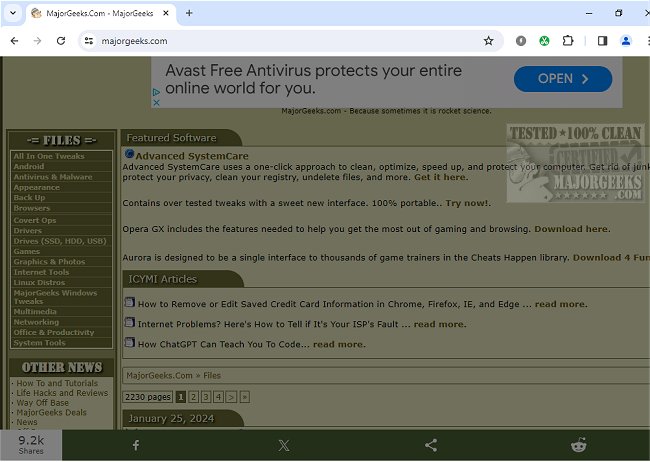Open Office & Productivity category

(x=53, y=333)
